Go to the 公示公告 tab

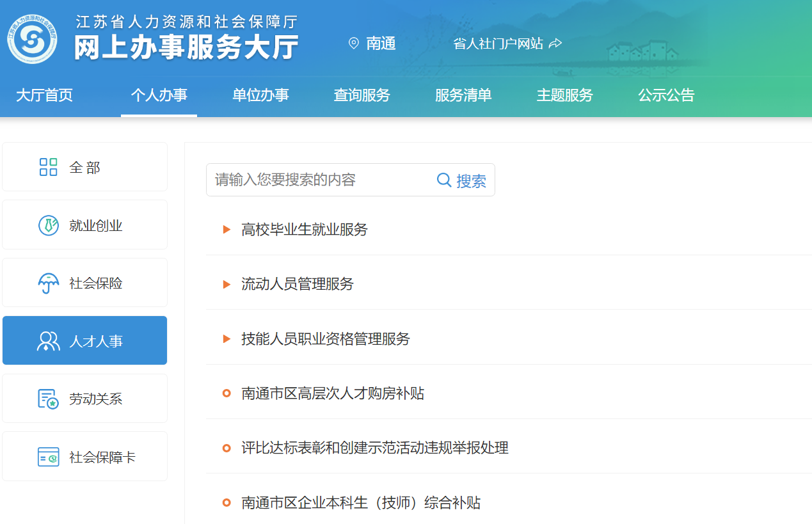666,95
